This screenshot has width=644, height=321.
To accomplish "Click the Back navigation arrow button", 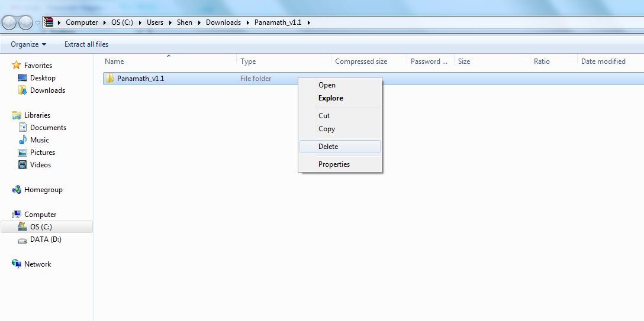I will coord(10,22).
